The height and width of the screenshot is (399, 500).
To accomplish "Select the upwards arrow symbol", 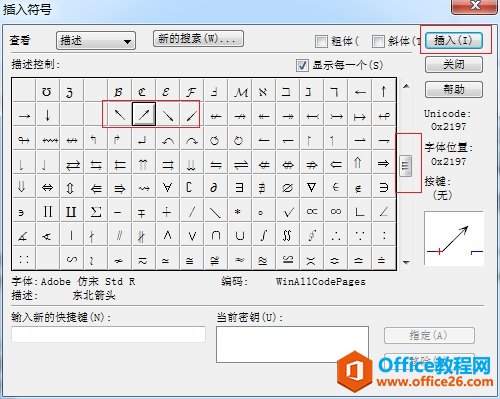I will click(384, 91).
